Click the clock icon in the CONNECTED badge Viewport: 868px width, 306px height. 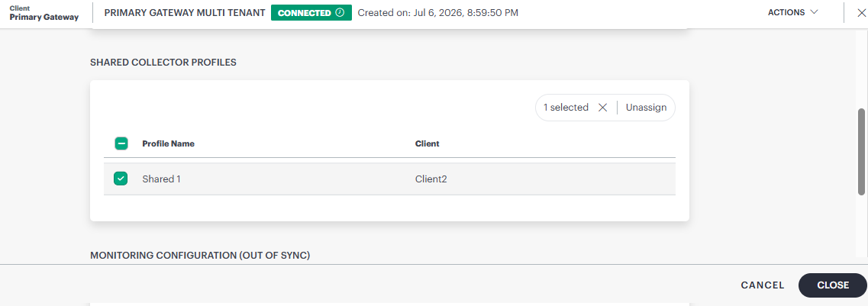point(340,13)
